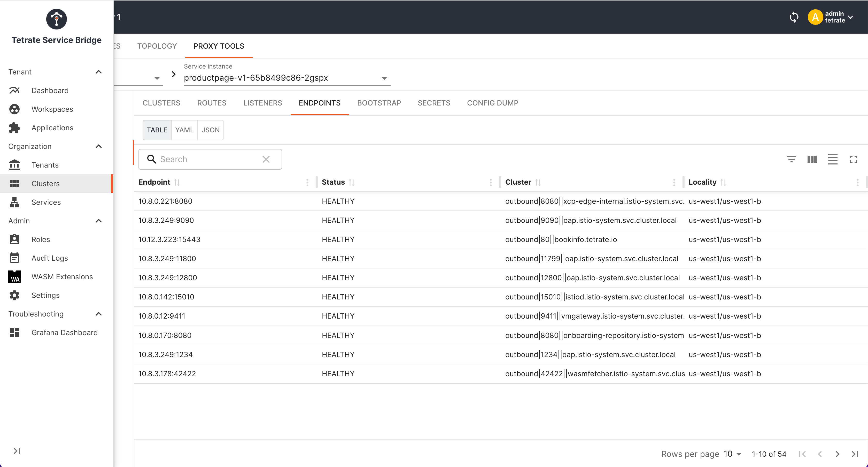Click the search magnifier icon
868x467 pixels.
click(152, 159)
